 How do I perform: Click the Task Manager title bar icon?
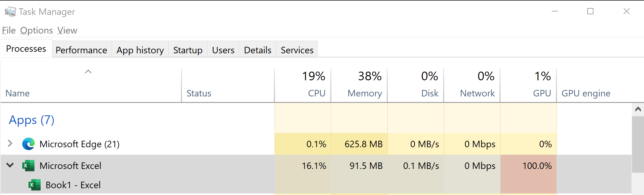[10, 12]
